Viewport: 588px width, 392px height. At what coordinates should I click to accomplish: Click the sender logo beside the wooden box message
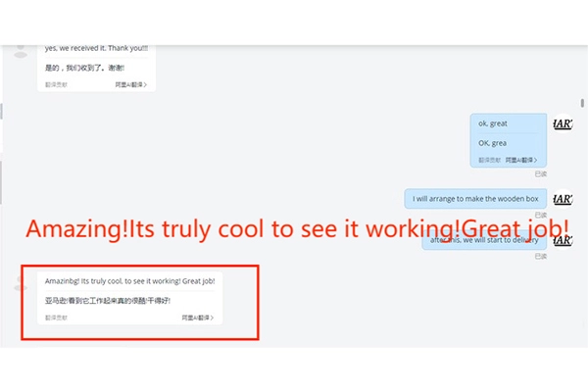click(x=563, y=197)
